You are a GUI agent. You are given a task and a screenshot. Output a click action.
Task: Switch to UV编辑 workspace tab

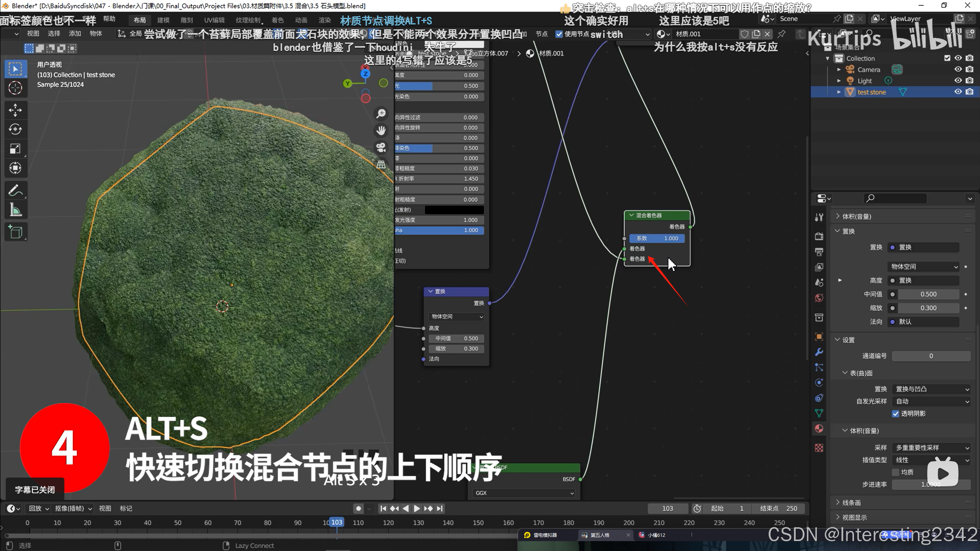coord(214,20)
